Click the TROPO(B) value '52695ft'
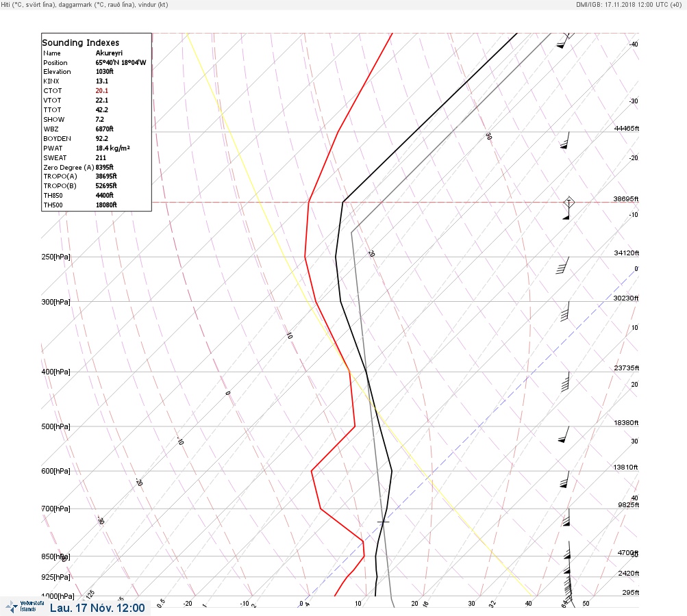This screenshot has width=687, height=616. tap(106, 185)
